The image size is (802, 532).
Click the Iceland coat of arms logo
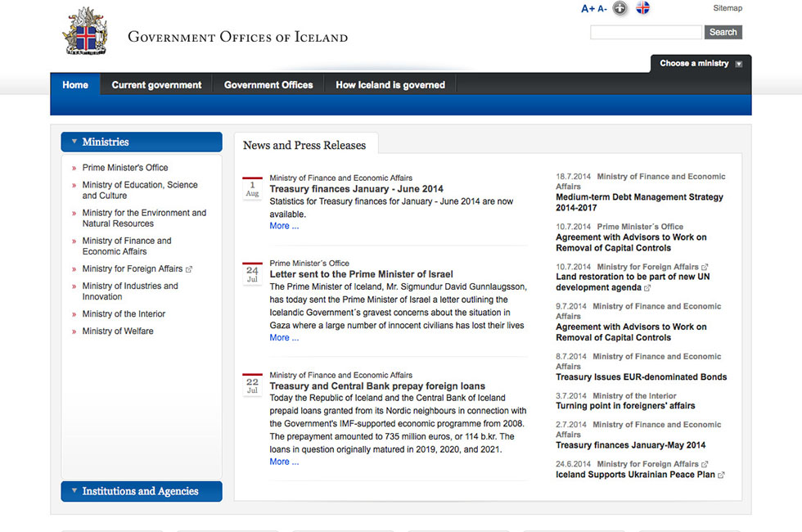point(85,31)
